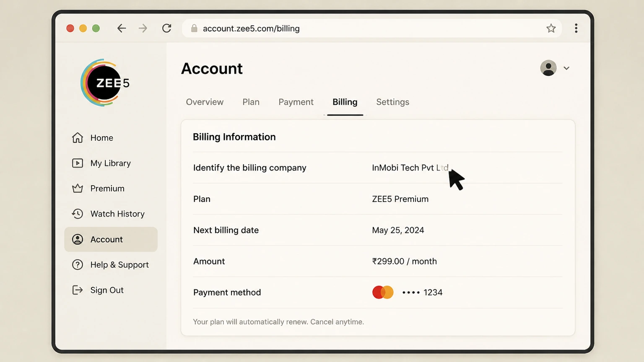Viewport: 644px width, 362px height.
Task: Click the Help & Support question mark icon
Action: 78,265
